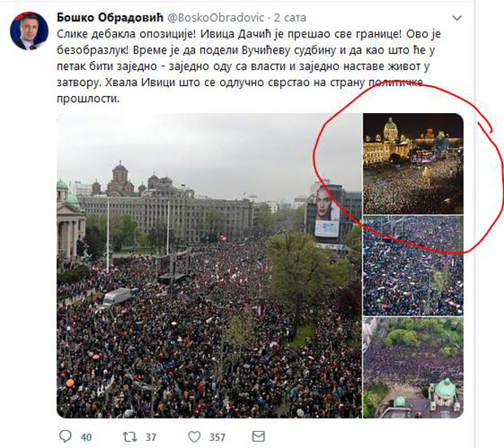504x448 pixels.
Task: Like the tweet with the heart icon
Action: [x=194, y=437]
